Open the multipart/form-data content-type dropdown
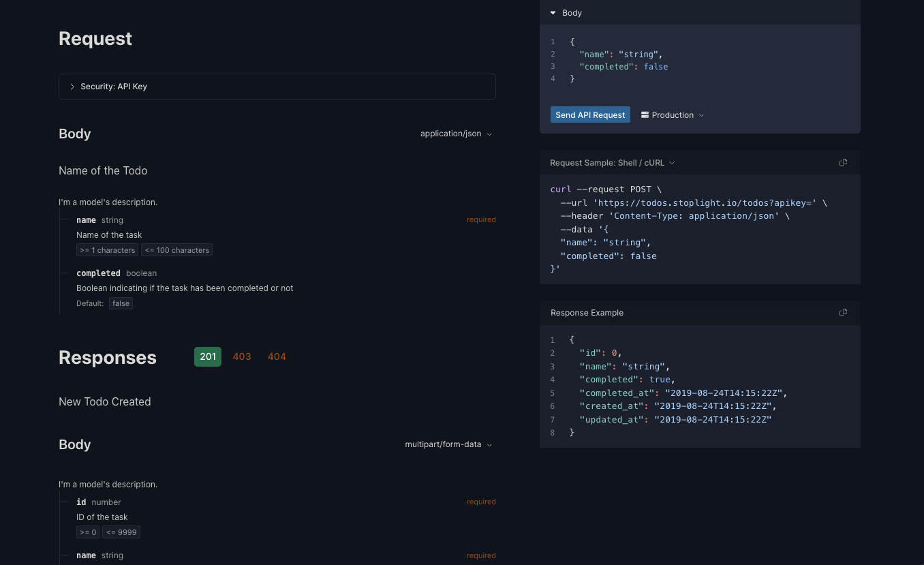This screenshot has width=924, height=565. [448, 444]
